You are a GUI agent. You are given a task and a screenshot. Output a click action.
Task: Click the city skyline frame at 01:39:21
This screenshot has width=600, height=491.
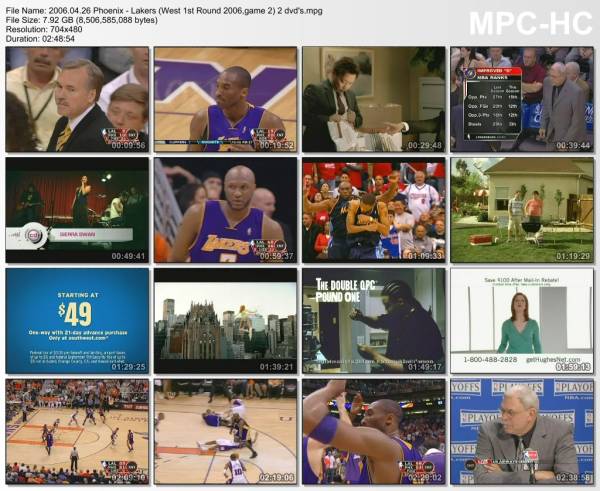(x=225, y=321)
